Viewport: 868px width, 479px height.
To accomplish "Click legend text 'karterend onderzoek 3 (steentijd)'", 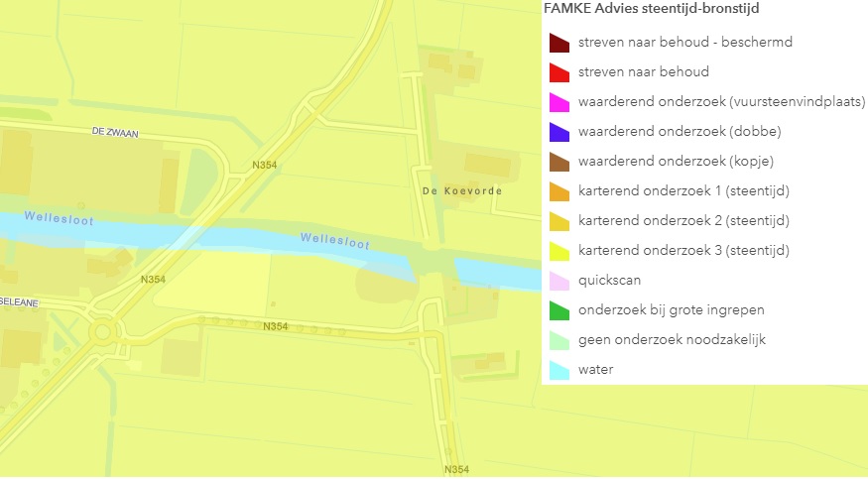I will (x=683, y=251).
